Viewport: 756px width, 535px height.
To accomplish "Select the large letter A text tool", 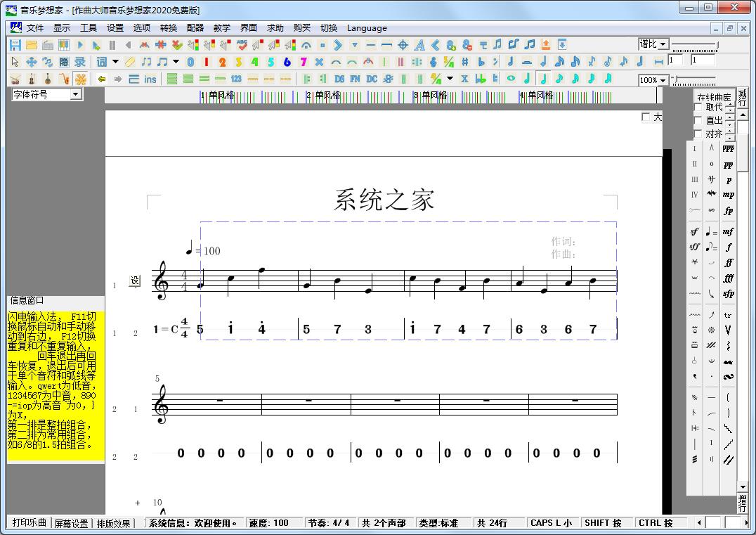I will coord(419,45).
